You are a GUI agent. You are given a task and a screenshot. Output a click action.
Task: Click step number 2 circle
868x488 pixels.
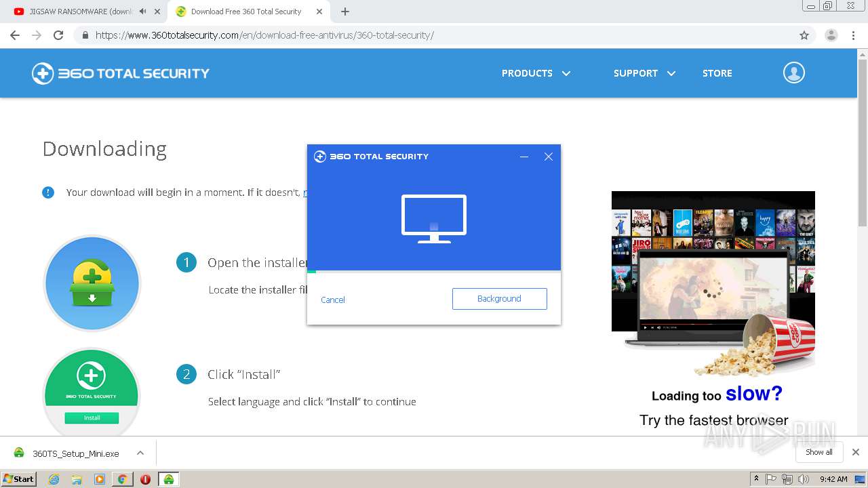coord(186,374)
